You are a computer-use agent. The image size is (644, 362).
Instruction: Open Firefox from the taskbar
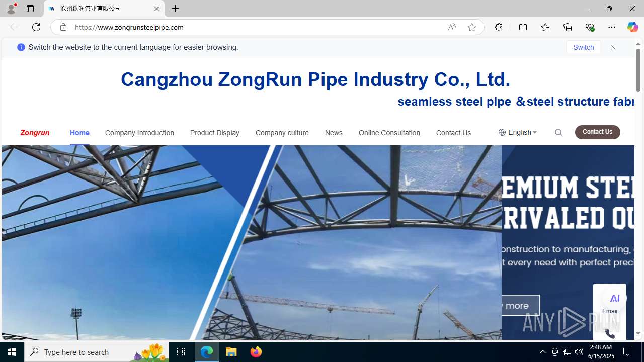pyautogui.click(x=256, y=352)
